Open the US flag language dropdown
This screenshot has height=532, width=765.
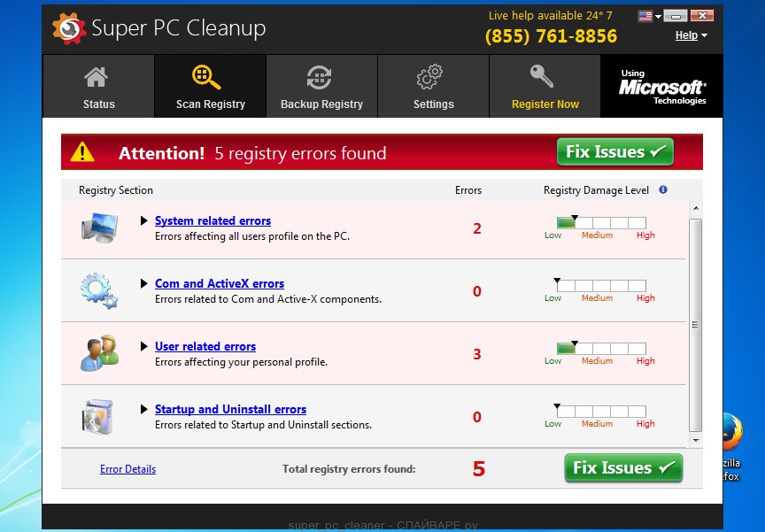(x=649, y=16)
